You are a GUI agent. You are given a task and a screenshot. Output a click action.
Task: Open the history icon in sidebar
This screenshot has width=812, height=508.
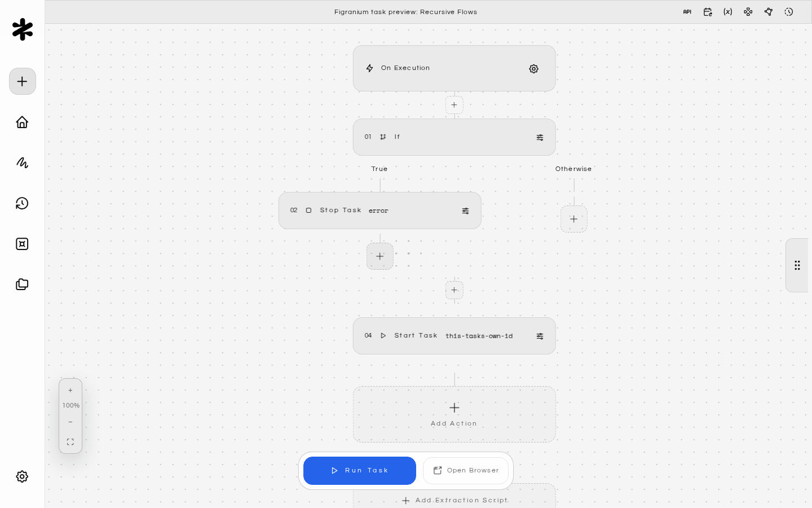22,203
